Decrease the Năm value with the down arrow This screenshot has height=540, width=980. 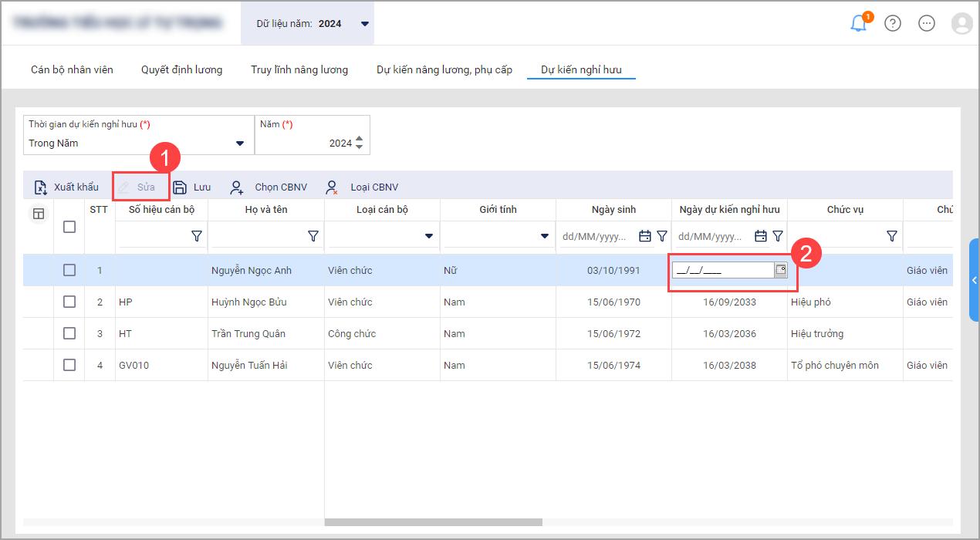point(359,147)
